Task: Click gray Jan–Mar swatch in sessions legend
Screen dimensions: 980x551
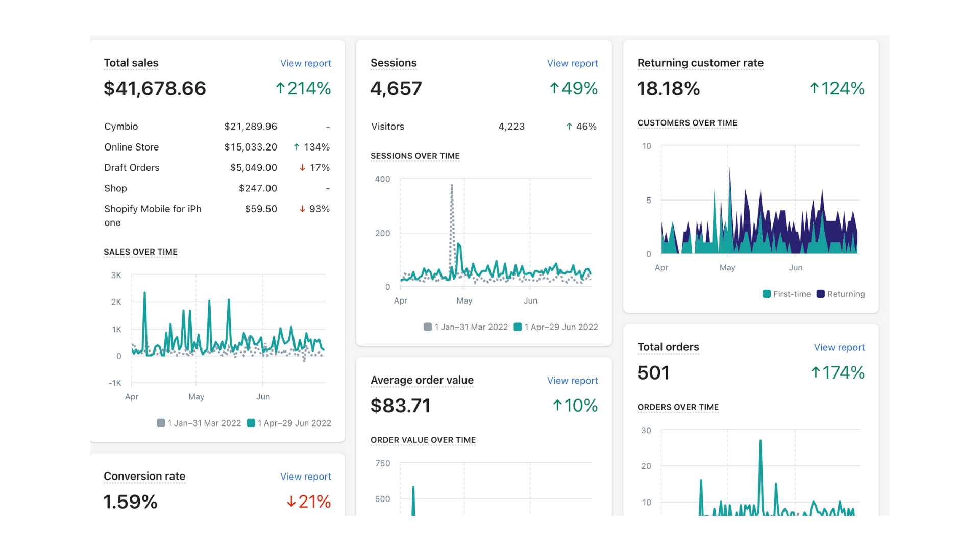Action: (428, 327)
